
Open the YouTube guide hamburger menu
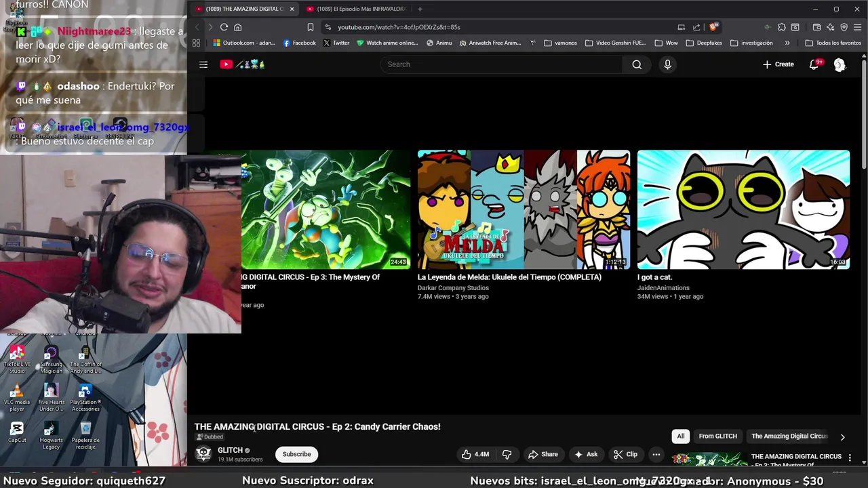203,64
